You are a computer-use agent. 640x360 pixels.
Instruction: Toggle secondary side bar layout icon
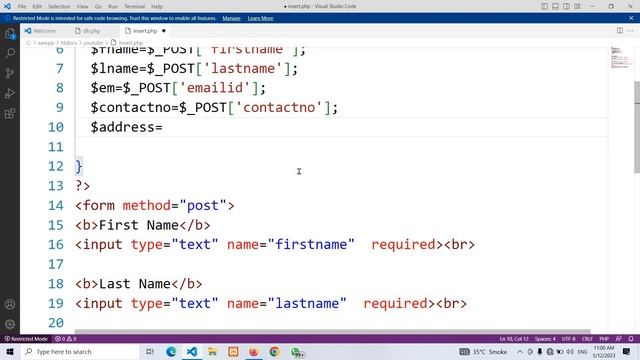click(567, 6)
